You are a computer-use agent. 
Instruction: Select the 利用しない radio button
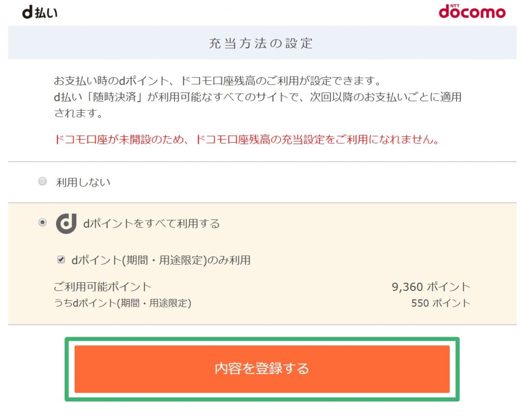pos(42,181)
